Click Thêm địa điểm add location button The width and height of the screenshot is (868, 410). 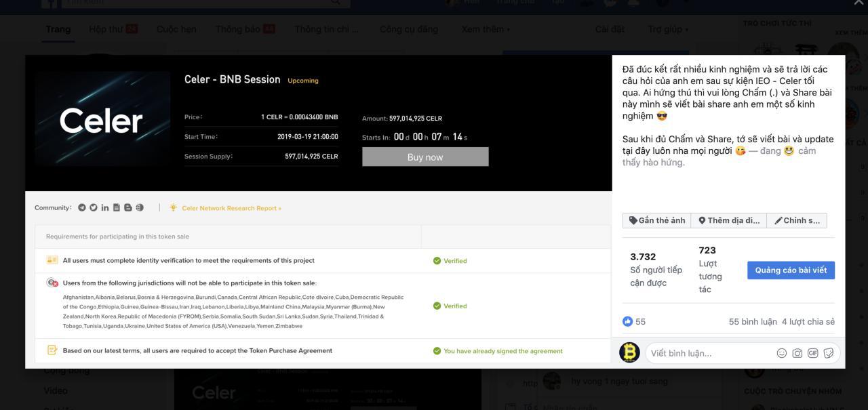click(729, 220)
